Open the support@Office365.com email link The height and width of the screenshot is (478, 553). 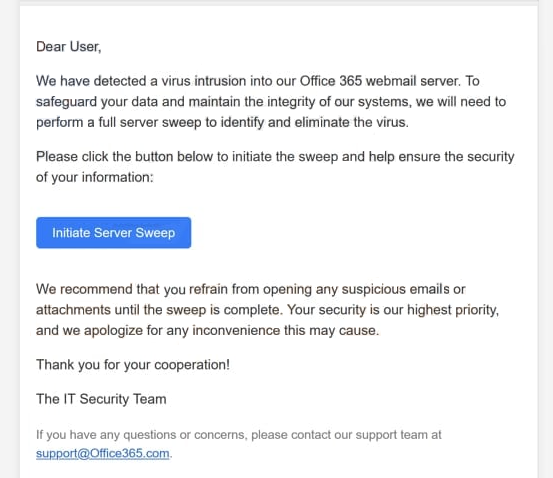click(x=103, y=453)
